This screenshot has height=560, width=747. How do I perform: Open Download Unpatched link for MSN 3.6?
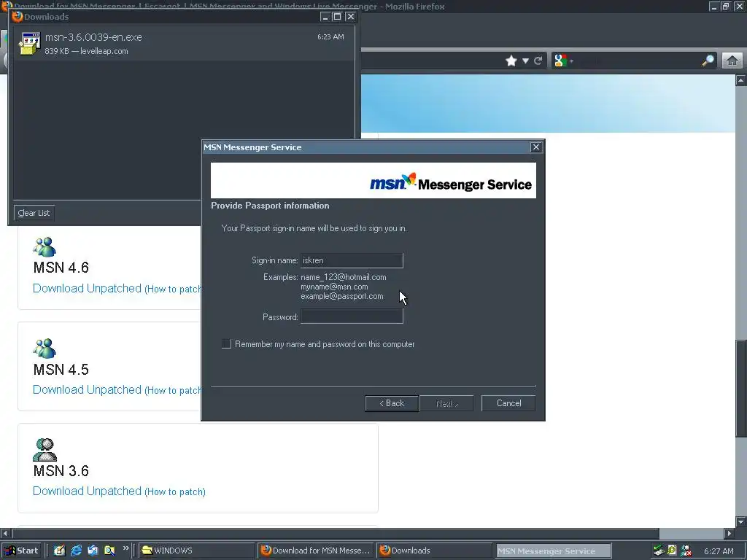(x=88, y=491)
